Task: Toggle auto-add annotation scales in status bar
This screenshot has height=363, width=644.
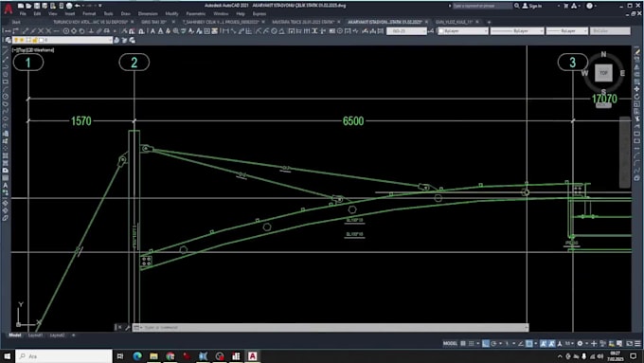Action: pyautogui.click(x=551, y=344)
